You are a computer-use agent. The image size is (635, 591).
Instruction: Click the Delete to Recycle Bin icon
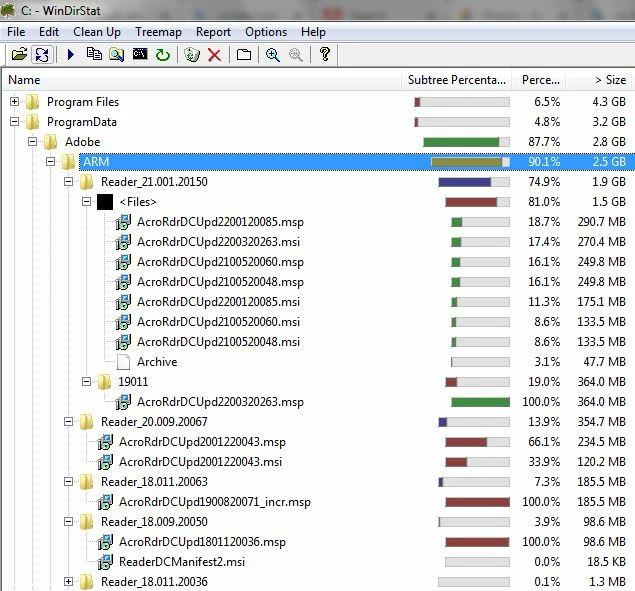pos(192,54)
